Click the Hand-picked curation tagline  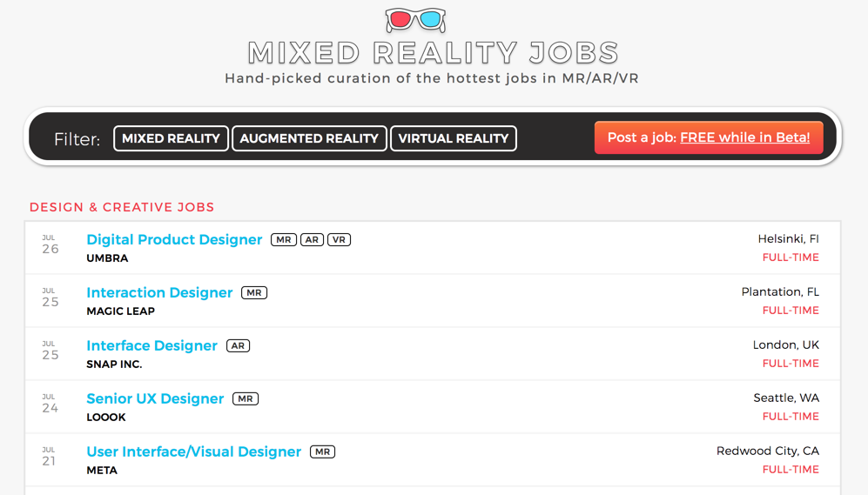[432, 78]
